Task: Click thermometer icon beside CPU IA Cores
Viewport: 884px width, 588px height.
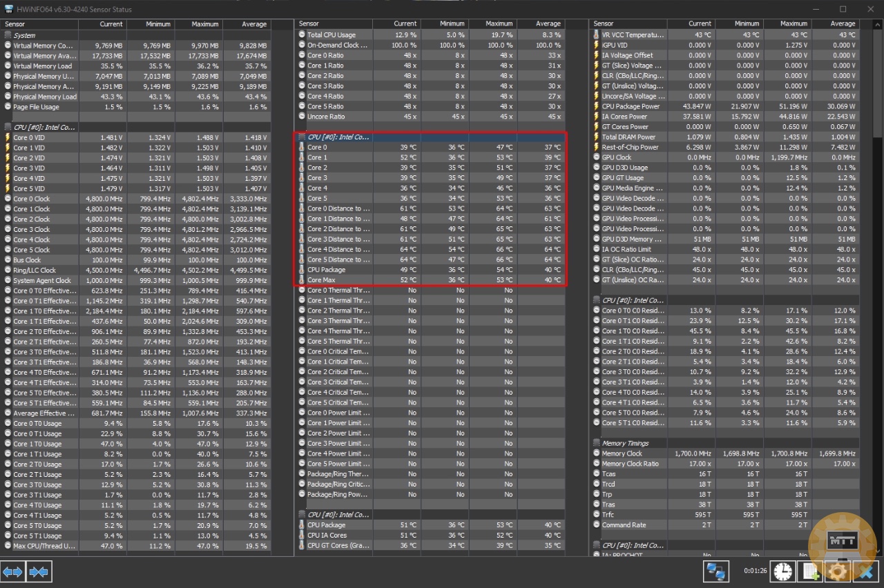Action: (x=302, y=535)
